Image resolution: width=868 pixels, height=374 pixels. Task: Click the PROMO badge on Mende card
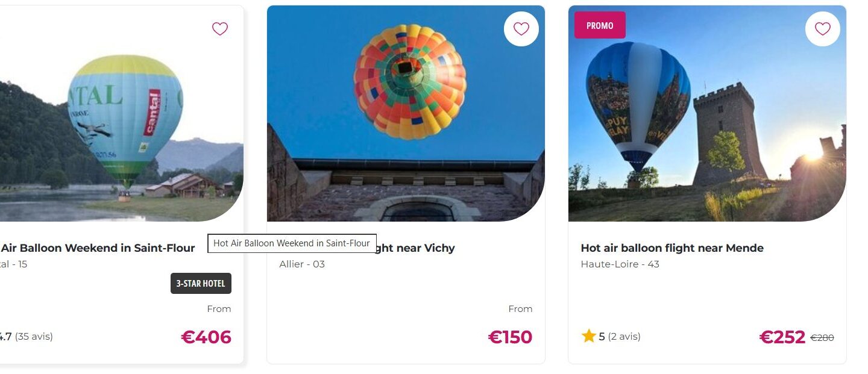tap(600, 25)
